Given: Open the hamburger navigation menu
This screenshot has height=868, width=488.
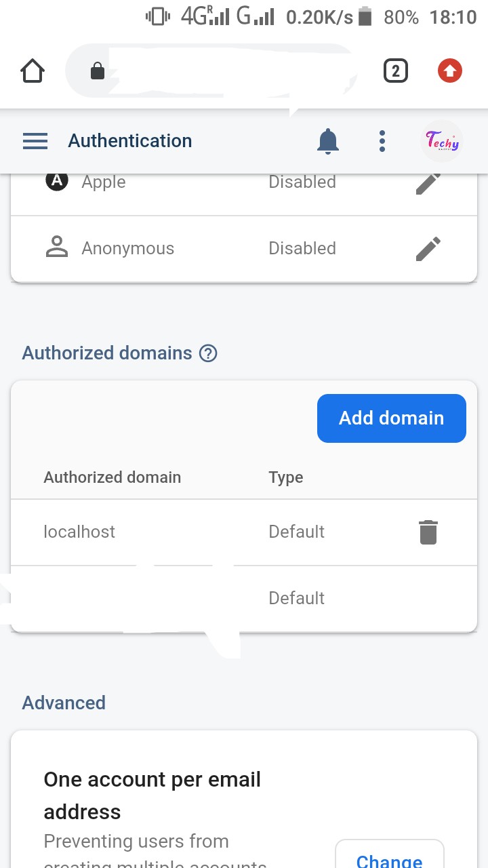Looking at the screenshot, I should point(35,141).
